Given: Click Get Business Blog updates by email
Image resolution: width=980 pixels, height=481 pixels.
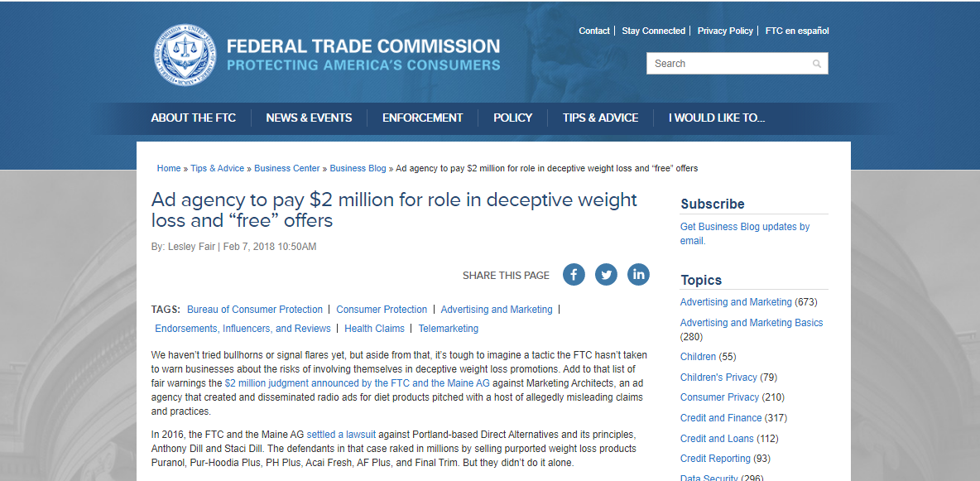Looking at the screenshot, I should click(x=745, y=233).
